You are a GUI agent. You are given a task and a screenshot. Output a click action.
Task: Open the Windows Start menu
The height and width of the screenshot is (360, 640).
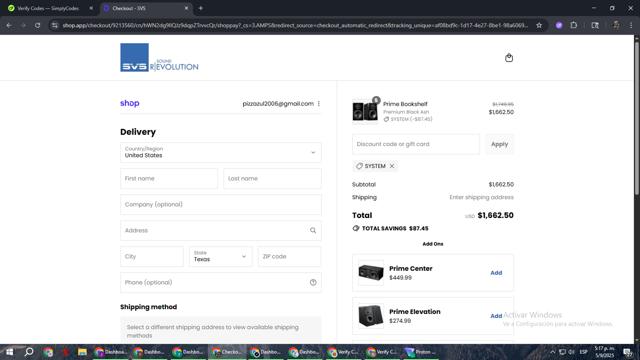point(9,352)
